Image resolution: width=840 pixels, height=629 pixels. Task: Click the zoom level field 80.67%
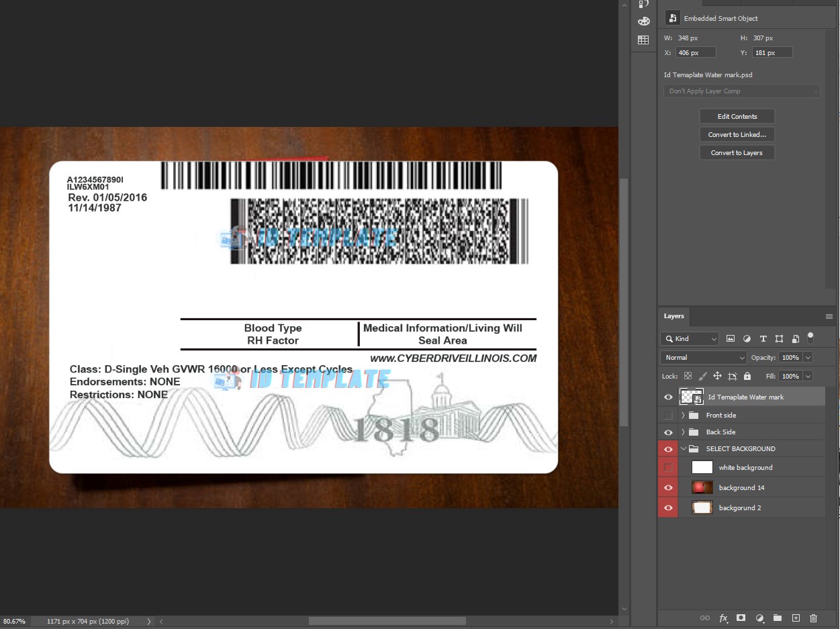[15, 622]
